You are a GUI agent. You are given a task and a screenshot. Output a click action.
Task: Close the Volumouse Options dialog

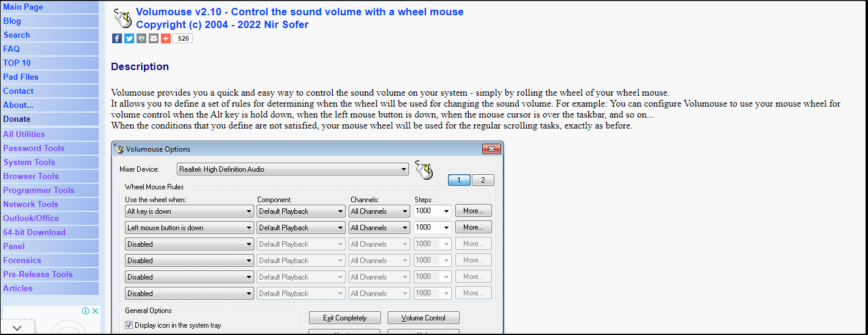491,149
